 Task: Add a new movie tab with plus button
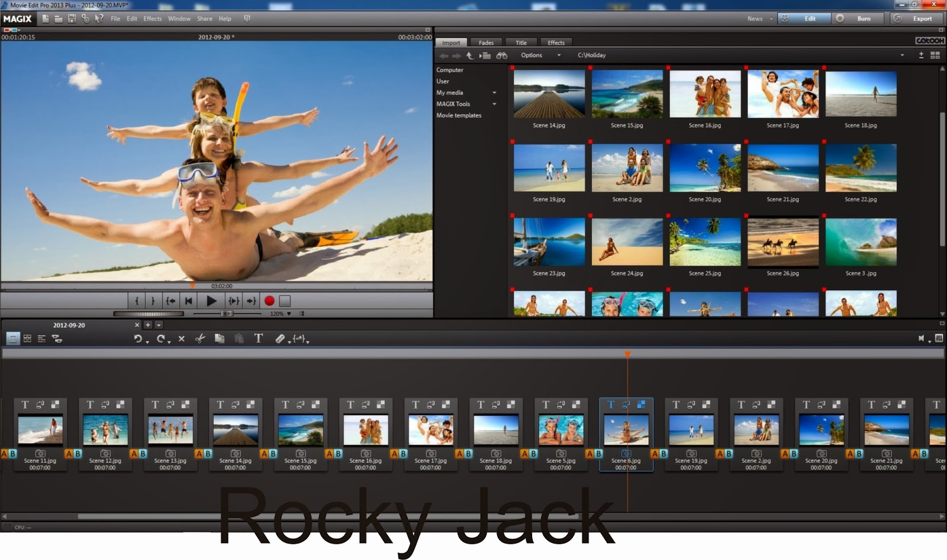(x=148, y=325)
